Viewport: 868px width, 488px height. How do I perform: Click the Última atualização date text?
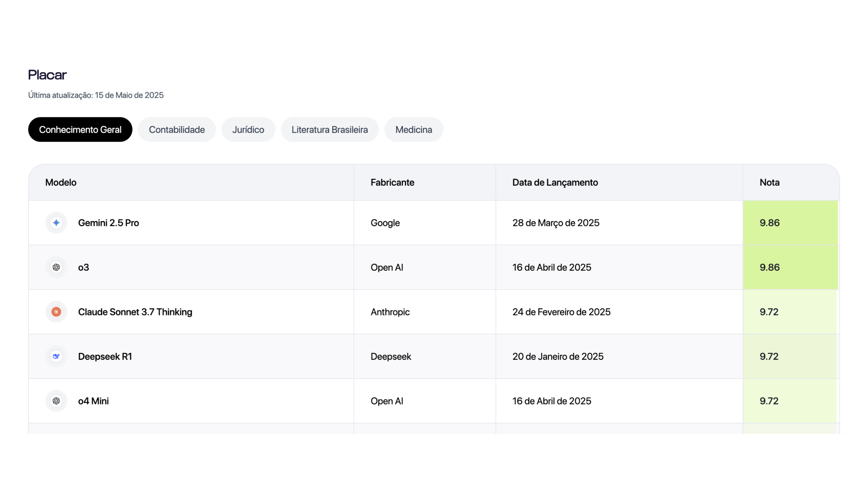(96, 95)
